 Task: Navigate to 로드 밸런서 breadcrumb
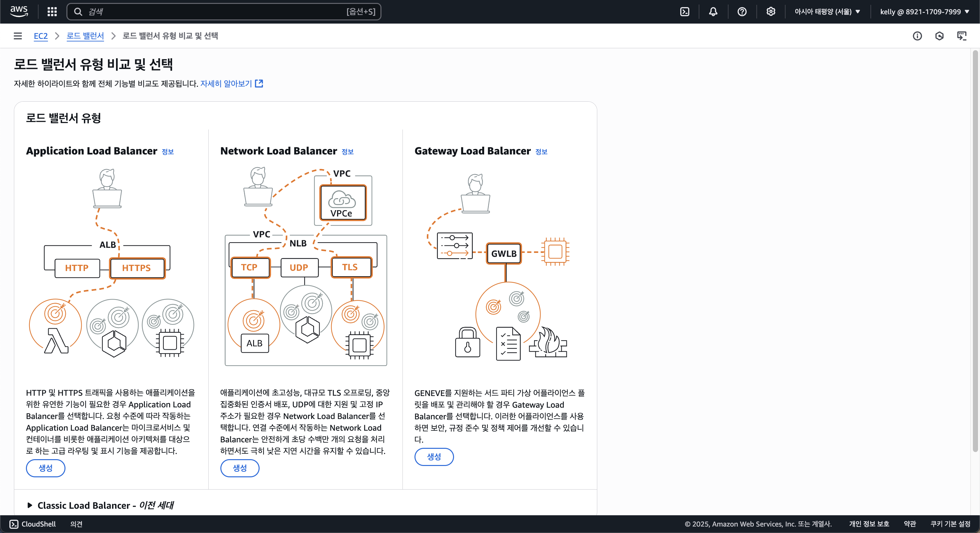85,36
